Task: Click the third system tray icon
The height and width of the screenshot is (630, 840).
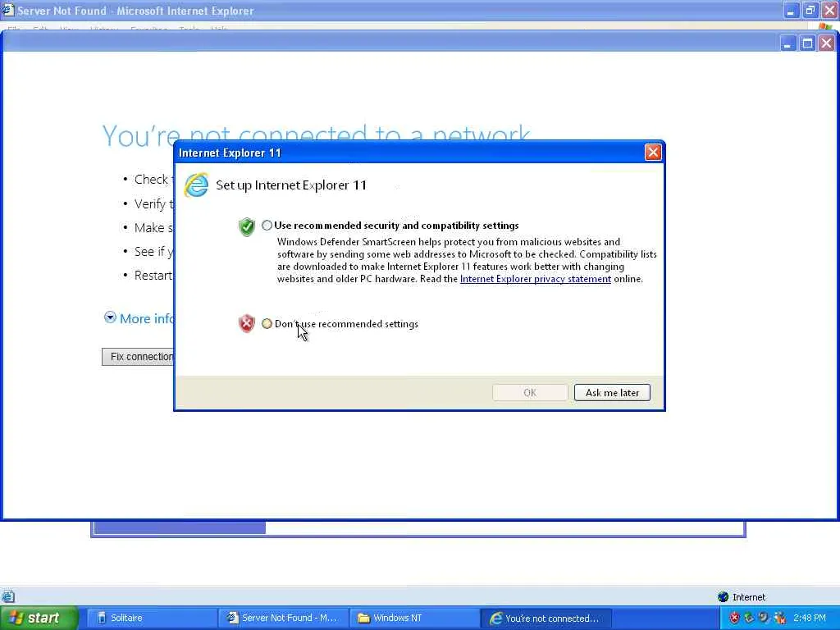Action: coord(764,618)
